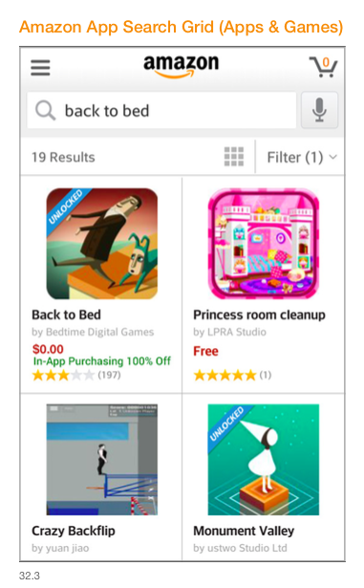Image resolution: width=364 pixels, height=588 pixels.
Task: Click the Back to Bed title link
Action: point(66,315)
